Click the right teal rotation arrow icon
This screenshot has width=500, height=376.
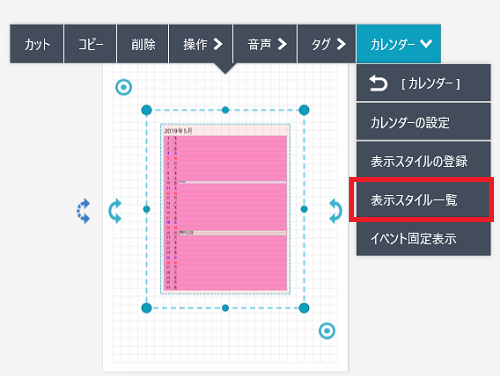pyautogui.click(x=336, y=211)
